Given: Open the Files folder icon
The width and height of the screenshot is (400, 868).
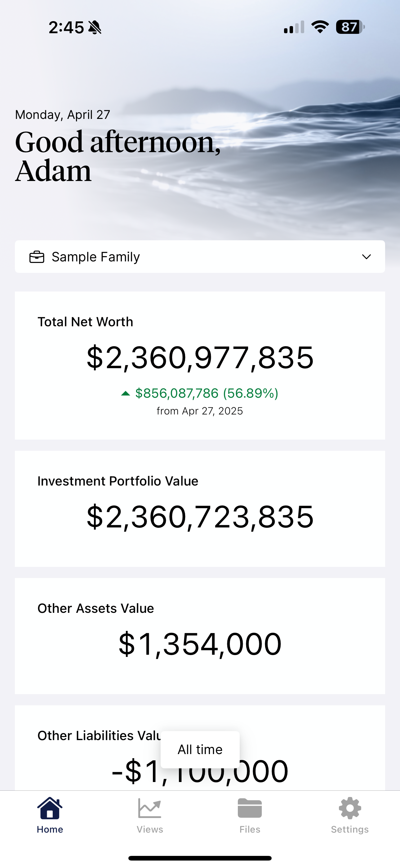Looking at the screenshot, I should [x=250, y=808].
